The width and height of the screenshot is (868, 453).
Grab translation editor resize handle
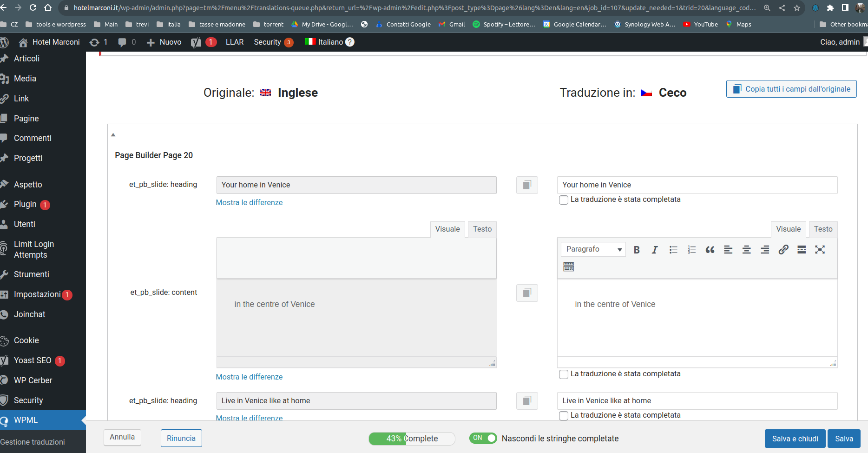pyautogui.click(x=833, y=363)
